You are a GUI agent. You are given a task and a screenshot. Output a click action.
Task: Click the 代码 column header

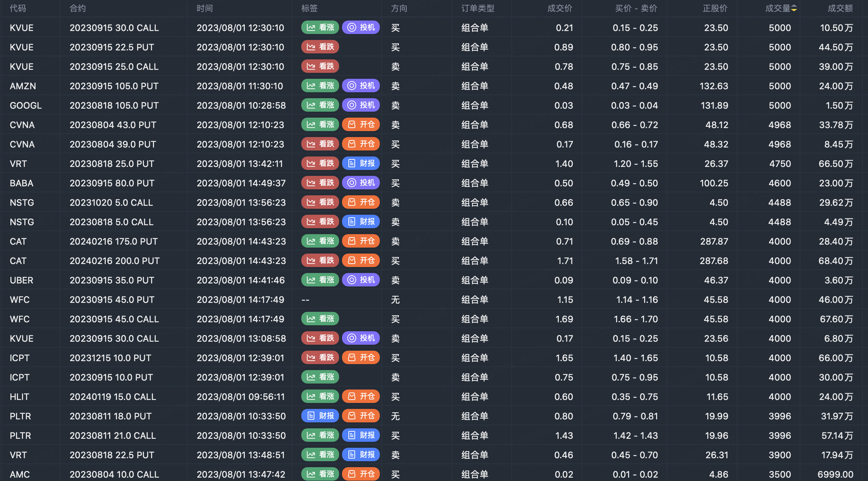18,8
